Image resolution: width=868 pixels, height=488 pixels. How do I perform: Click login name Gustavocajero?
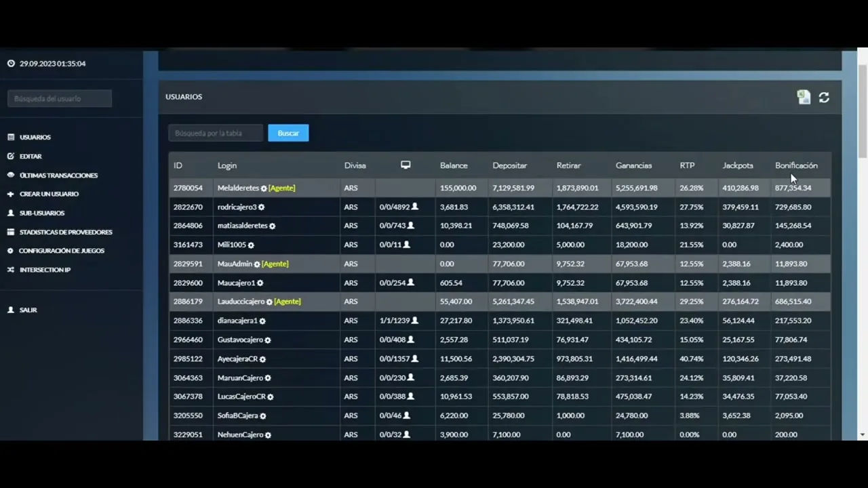pyautogui.click(x=240, y=340)
